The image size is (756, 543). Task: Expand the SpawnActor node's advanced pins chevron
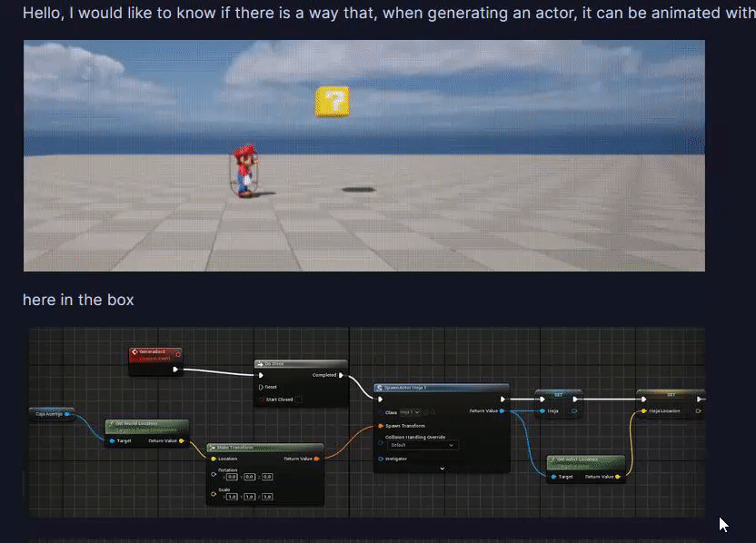point(443,469)
